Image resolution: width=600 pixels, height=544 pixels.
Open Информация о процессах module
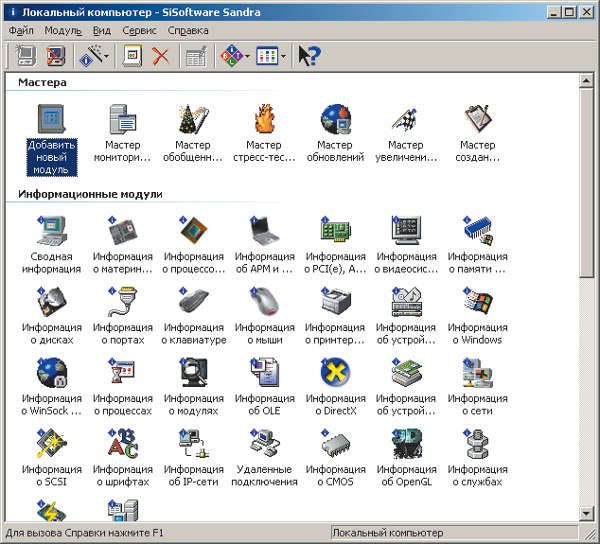point(122,387)
